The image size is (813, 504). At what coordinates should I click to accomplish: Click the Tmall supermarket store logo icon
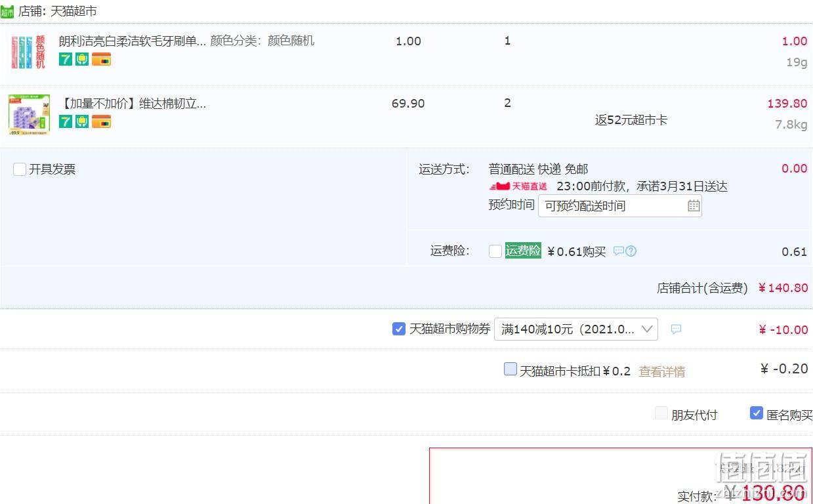7,11
